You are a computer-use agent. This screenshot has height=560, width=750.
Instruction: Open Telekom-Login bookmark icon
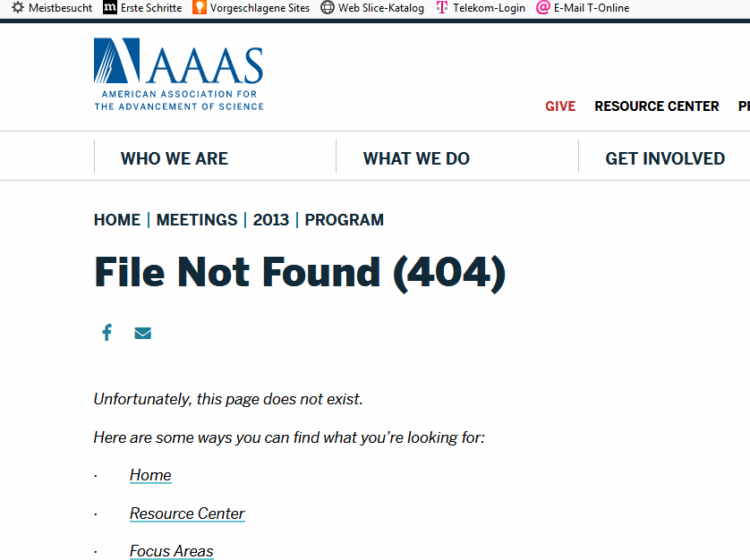[442, 8]
